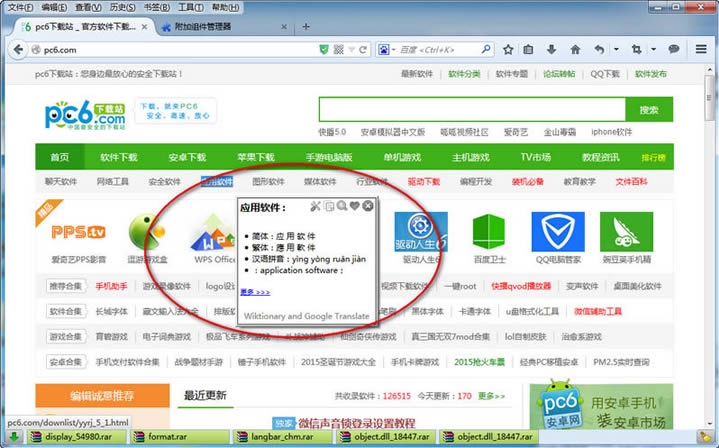Go back with the browser back arrow
This screenshot has width=719, height=448.
(x=18, y=50)
